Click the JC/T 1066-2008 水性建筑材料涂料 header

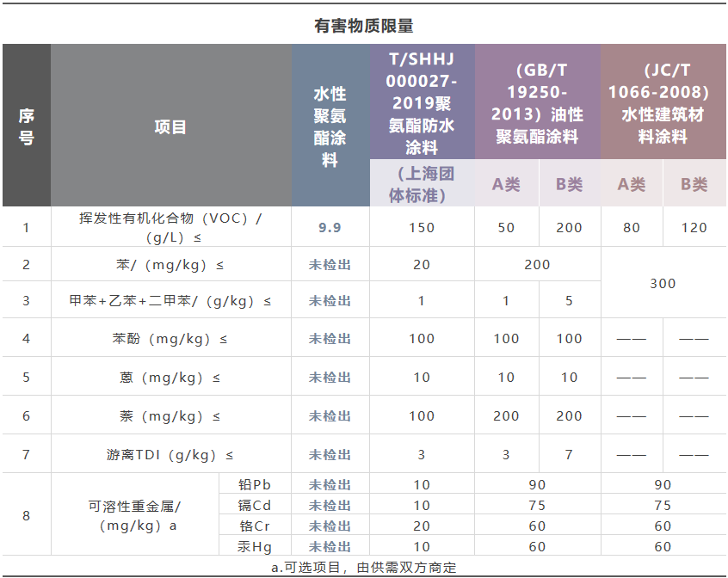(x=663, y=102)
